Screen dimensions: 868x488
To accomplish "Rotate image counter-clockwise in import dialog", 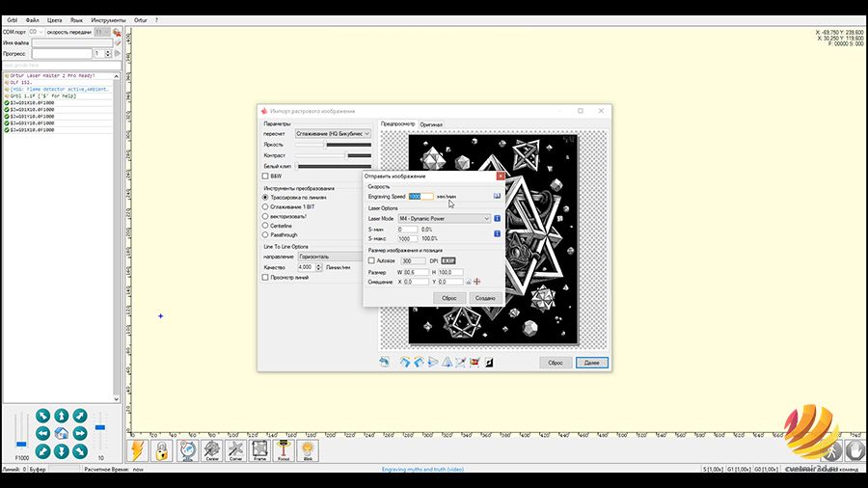I will (420, 363).
